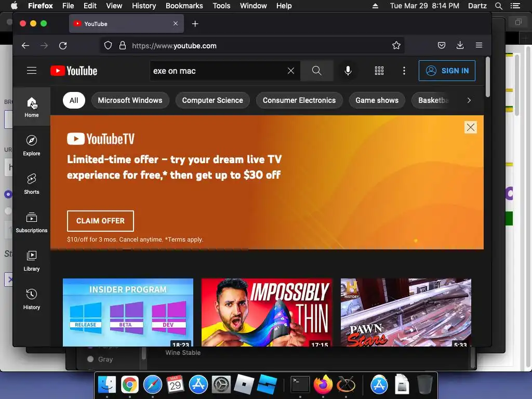
Task: Open the Window menu
Action: 254,6
